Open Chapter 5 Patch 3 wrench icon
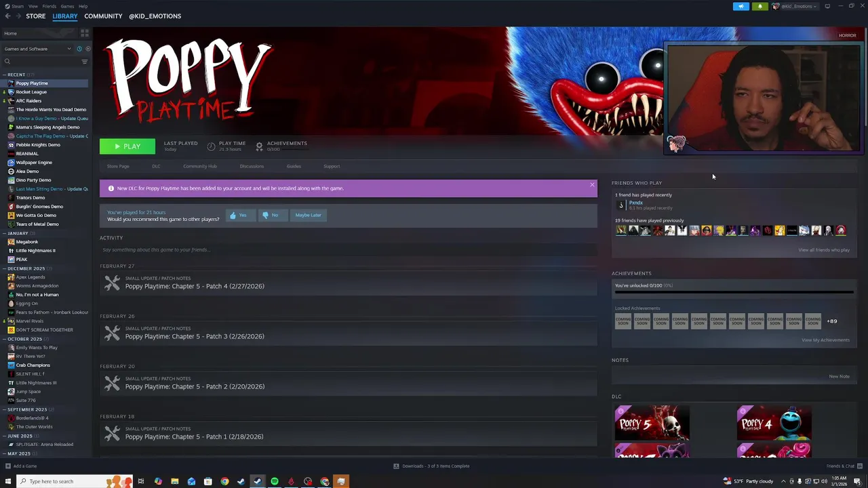This screenshot has width=868, height=488. 112,333
